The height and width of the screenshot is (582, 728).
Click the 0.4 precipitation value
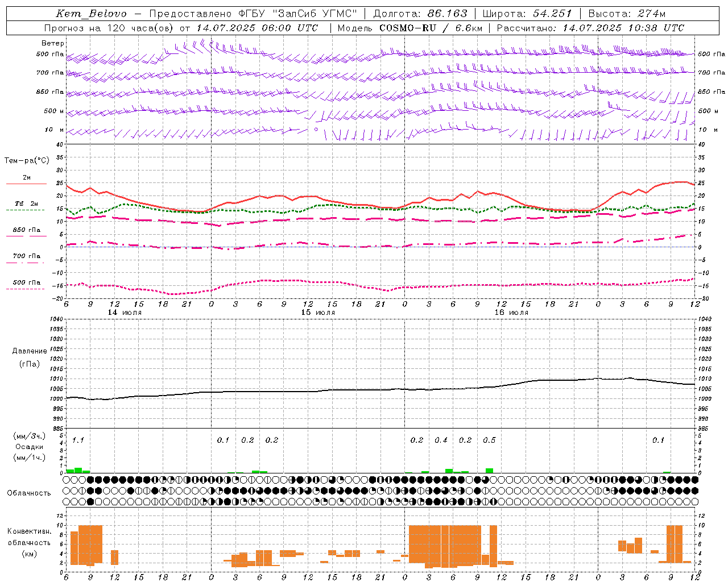[x=441, y=440]
